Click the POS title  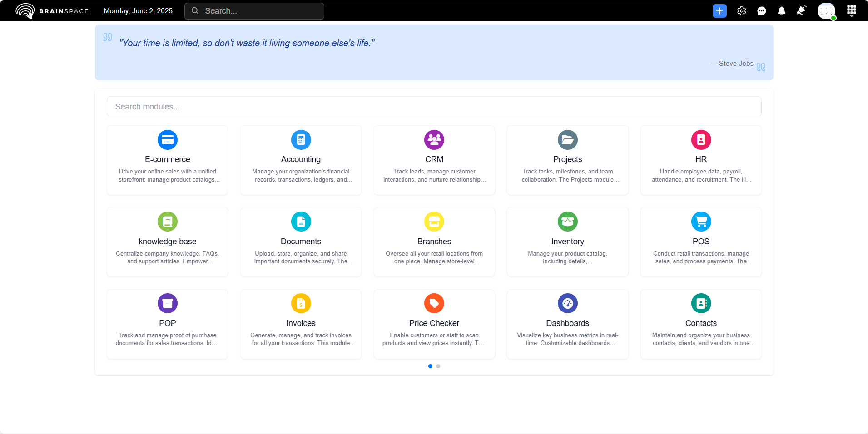701,242
